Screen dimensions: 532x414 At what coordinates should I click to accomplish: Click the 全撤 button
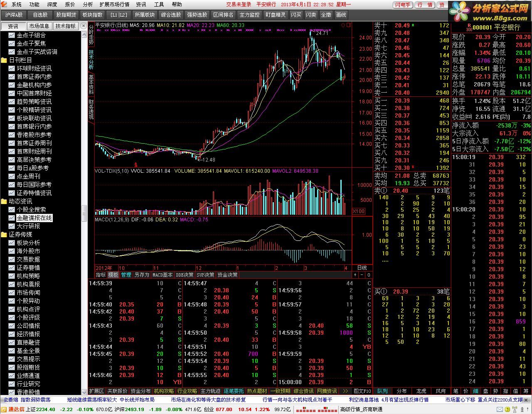click(326, 15)
